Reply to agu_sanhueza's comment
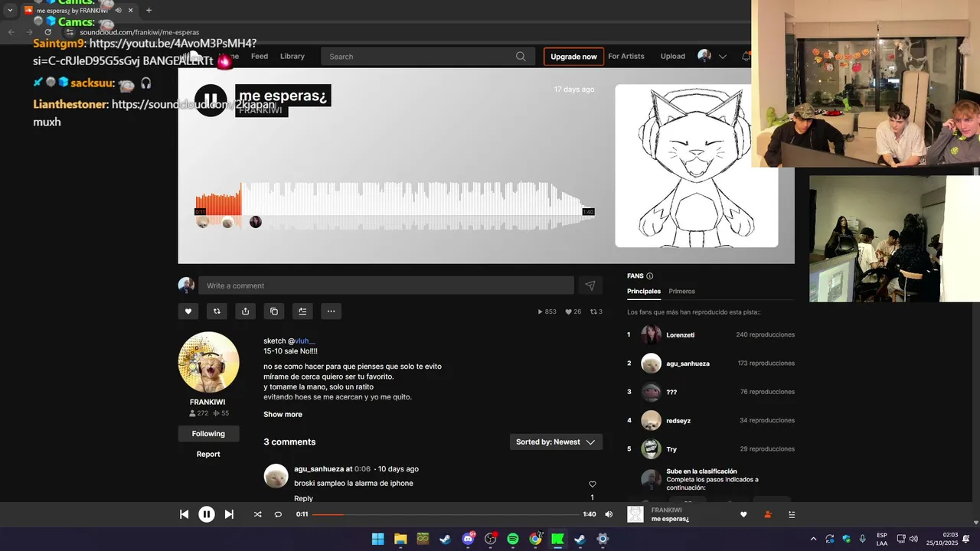Screen dimensions: 980x551 [303, 498]
